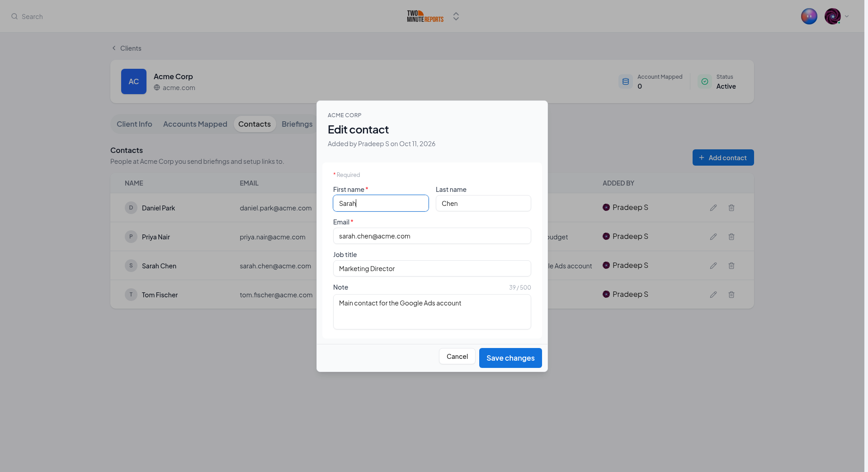Click tom.fischer@acme.com email cell
Screen dimensions: 868x472
276,295
